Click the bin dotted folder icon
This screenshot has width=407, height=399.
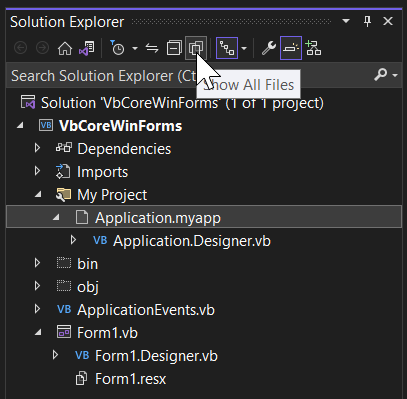point(64,263)
